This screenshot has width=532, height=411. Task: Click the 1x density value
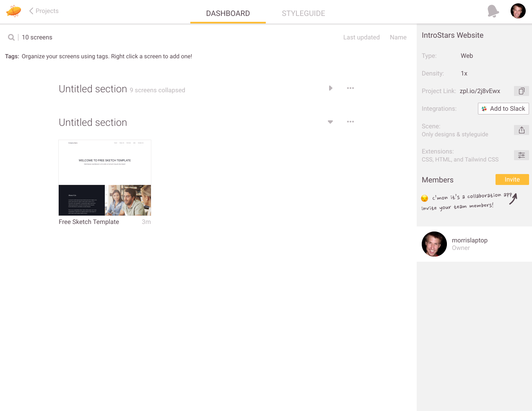[x=464, y=73]
